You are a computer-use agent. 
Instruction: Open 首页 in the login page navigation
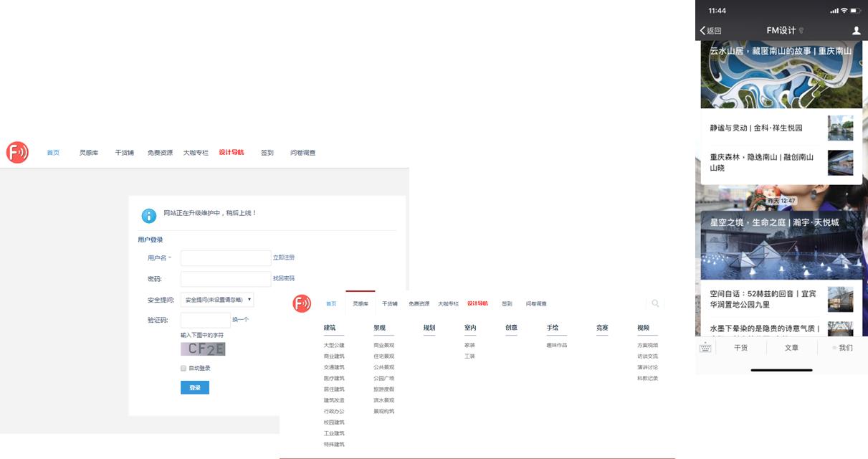pyautogui.click(x=53, y=153)
